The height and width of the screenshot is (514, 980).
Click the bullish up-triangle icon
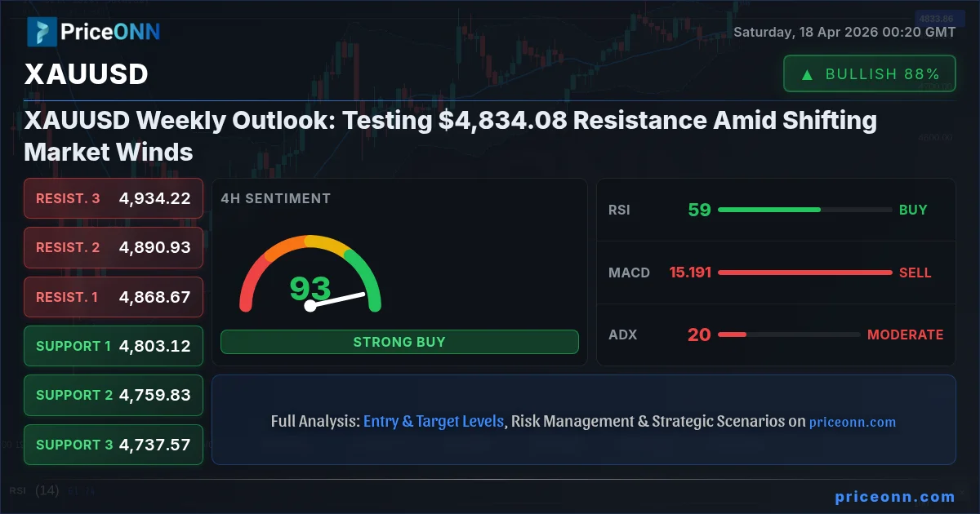coord(807,74)
